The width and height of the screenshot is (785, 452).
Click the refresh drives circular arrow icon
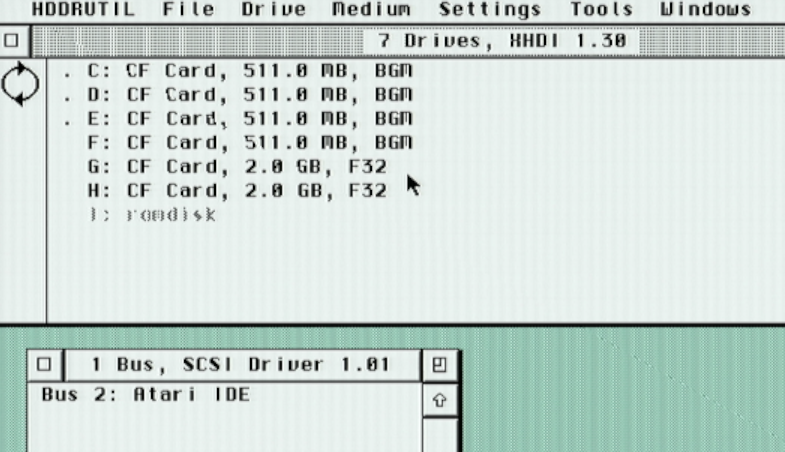pyautogui.click(x=20, y=84)
